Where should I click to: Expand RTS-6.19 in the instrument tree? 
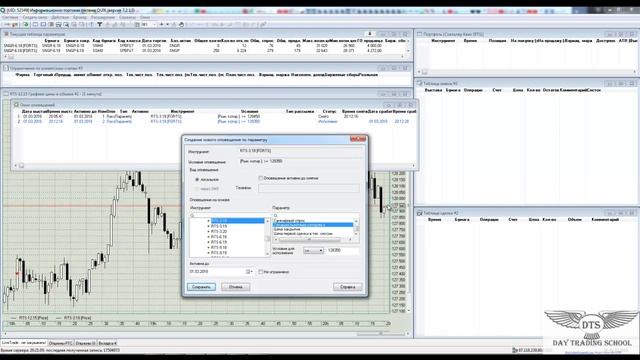(209, 242)
